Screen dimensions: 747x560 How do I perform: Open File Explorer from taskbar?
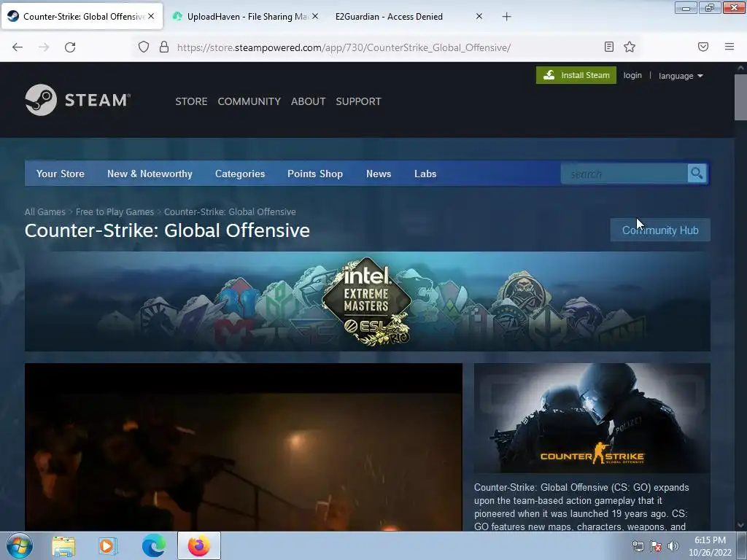pyautogui.click(x=63, y=545)
